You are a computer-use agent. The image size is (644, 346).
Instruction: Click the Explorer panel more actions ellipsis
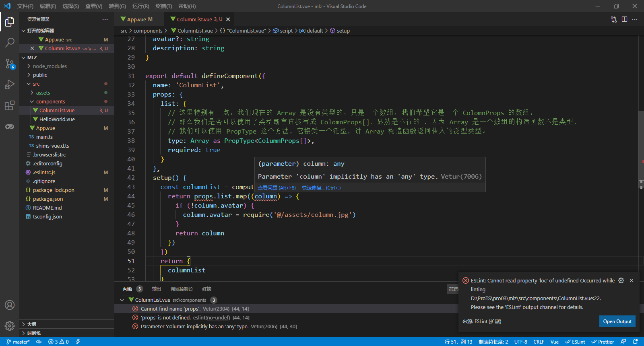pos(105,19)
